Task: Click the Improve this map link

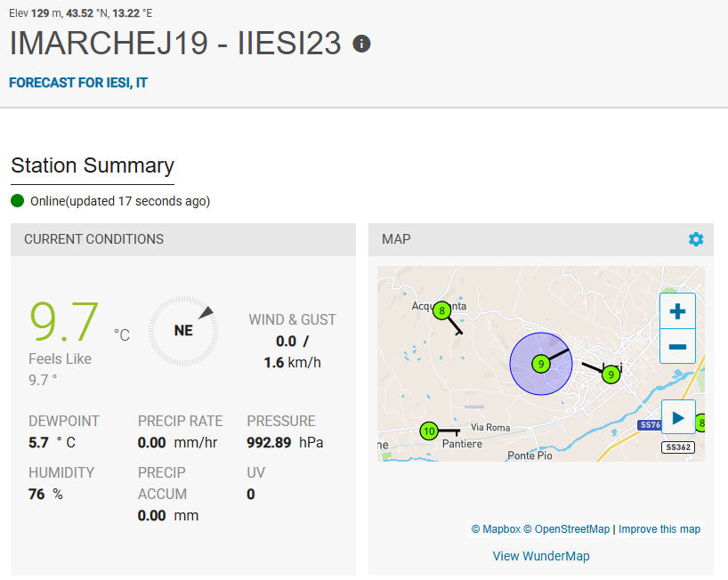Action: pos(659,529)
